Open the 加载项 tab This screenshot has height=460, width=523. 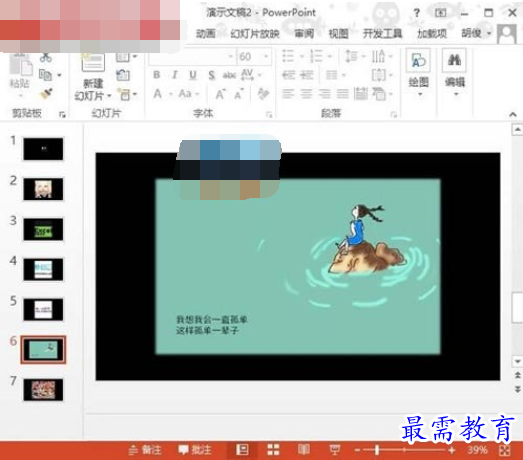[432, 33]
